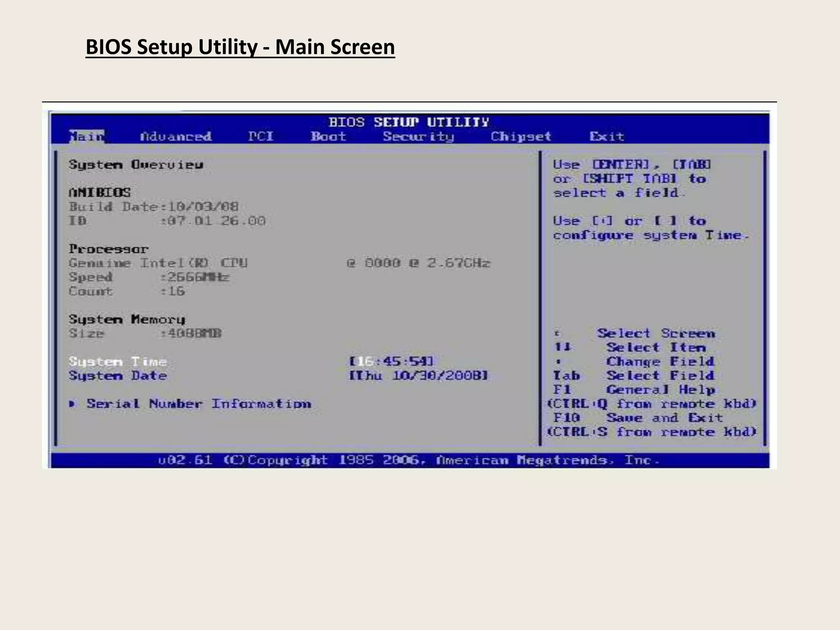Click the 'configure system Time' help text

(x=652, y=235)
